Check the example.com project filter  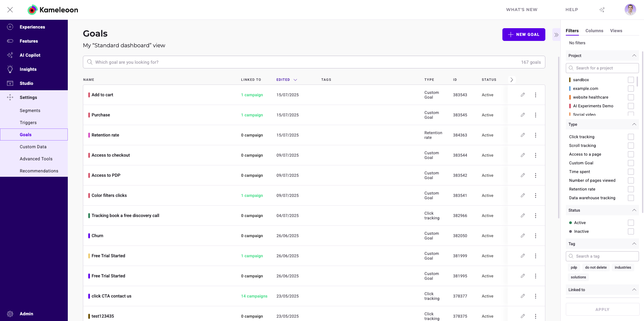coord(631,89)
